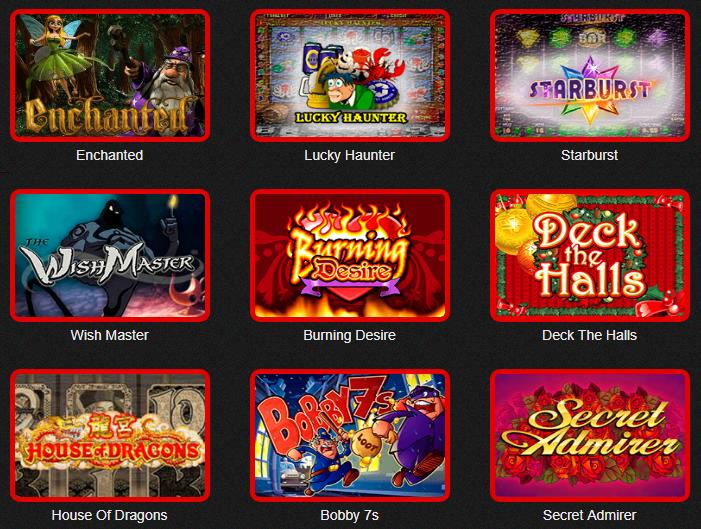The height and width of the screenshot is (529, 701).
Task: Click the Enchanted text label
Action: coord(110,155)
